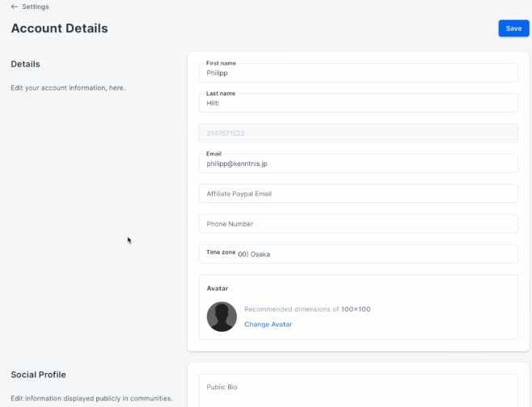Click the back arrow icon beside Settings
Viewport: 532px width, 407px height.
pyautogui.click(x=15, y=6)
